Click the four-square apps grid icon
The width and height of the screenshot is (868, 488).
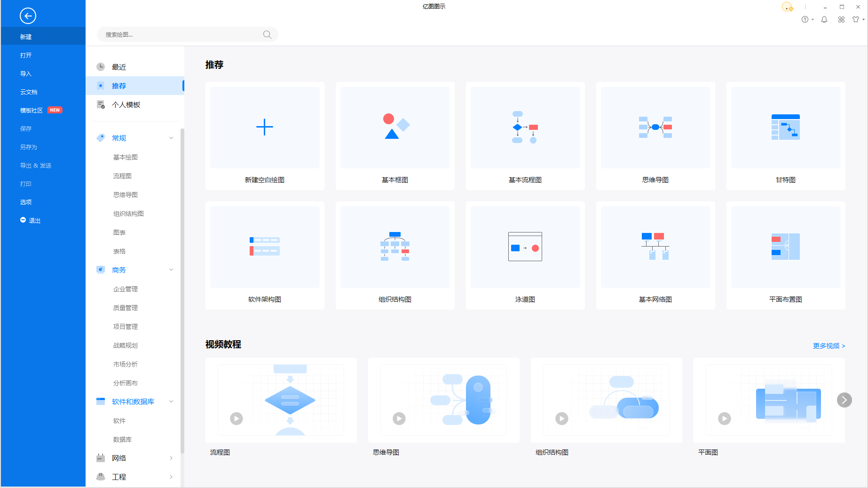(x=841, y=19)
